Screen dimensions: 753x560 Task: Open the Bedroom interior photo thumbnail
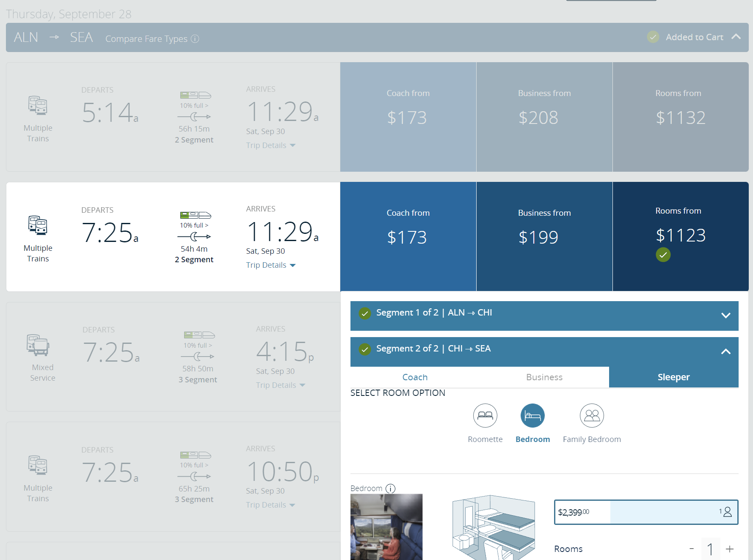(386, 527)
